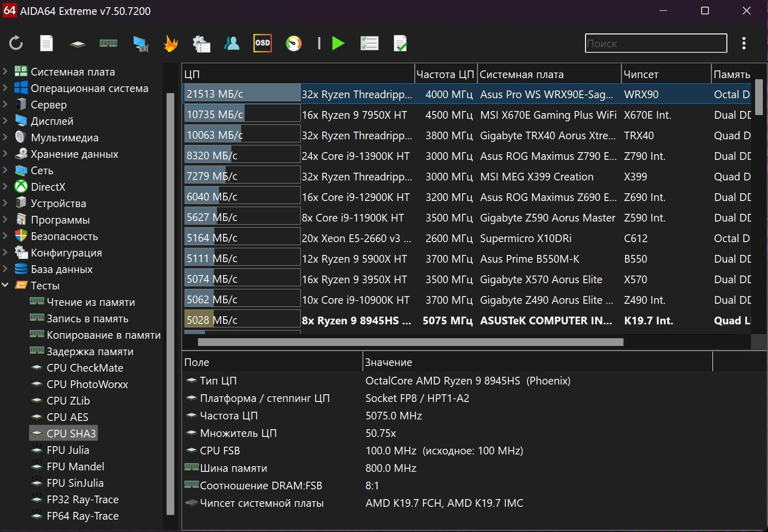This screenshot has width=768, height=532.
Task: Click the refresh arrow icon in toolbar
Action: [16, 43]
